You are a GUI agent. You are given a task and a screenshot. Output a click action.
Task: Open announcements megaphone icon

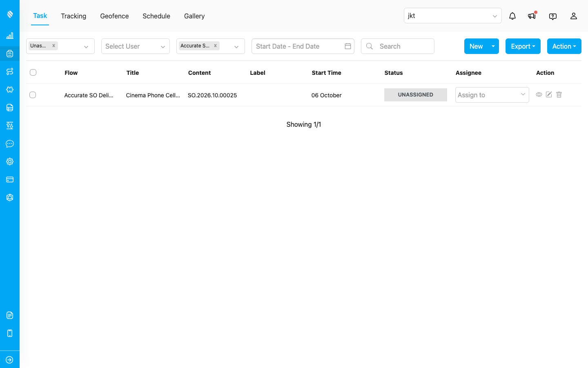pos(532,16)
